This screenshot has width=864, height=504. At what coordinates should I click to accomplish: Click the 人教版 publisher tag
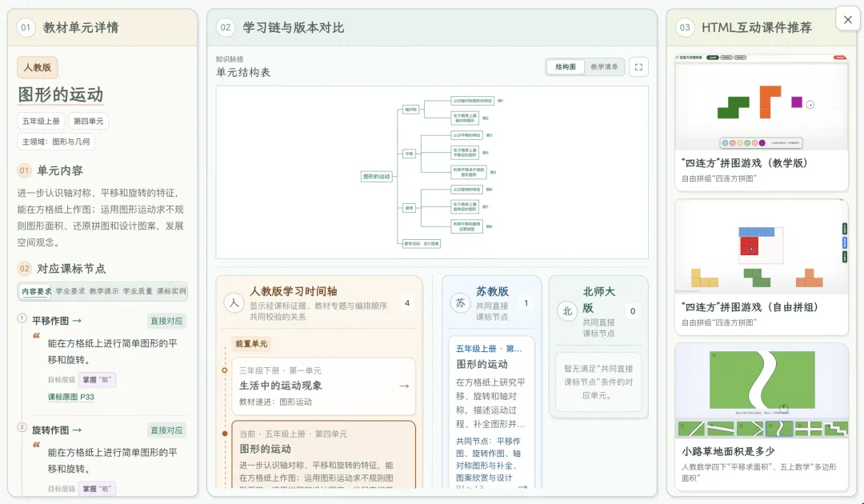pyautogui.click(x=38, y=67)
